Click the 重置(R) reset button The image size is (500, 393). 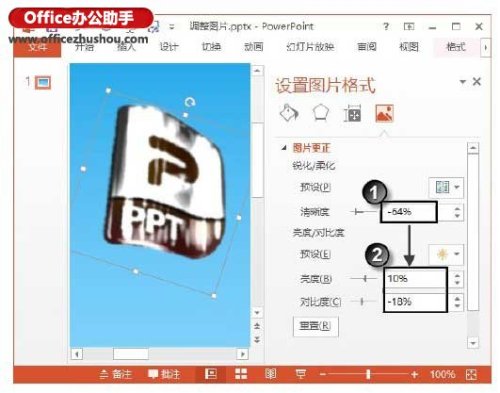[316, 326]
